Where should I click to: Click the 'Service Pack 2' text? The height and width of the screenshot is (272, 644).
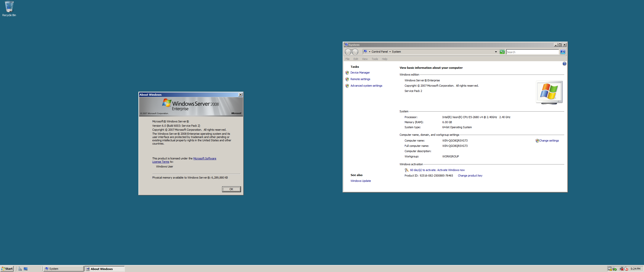[x=413, y=91]
